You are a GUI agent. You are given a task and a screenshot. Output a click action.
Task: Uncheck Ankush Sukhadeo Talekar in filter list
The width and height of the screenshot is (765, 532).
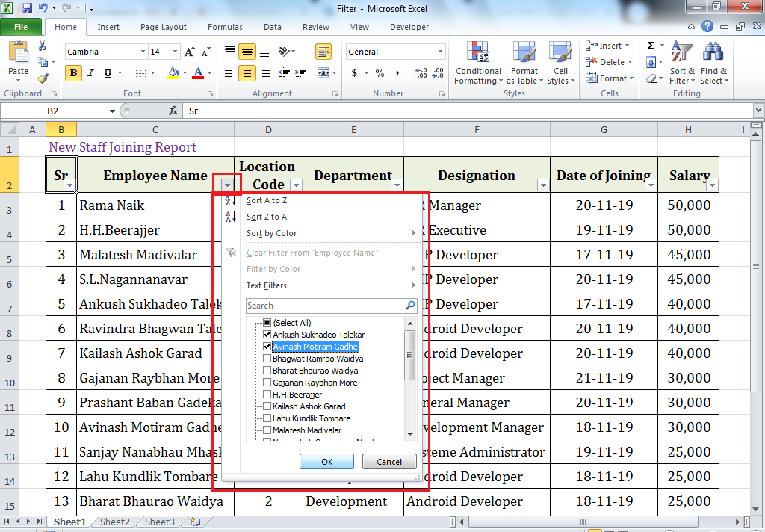tap(267, 335)
